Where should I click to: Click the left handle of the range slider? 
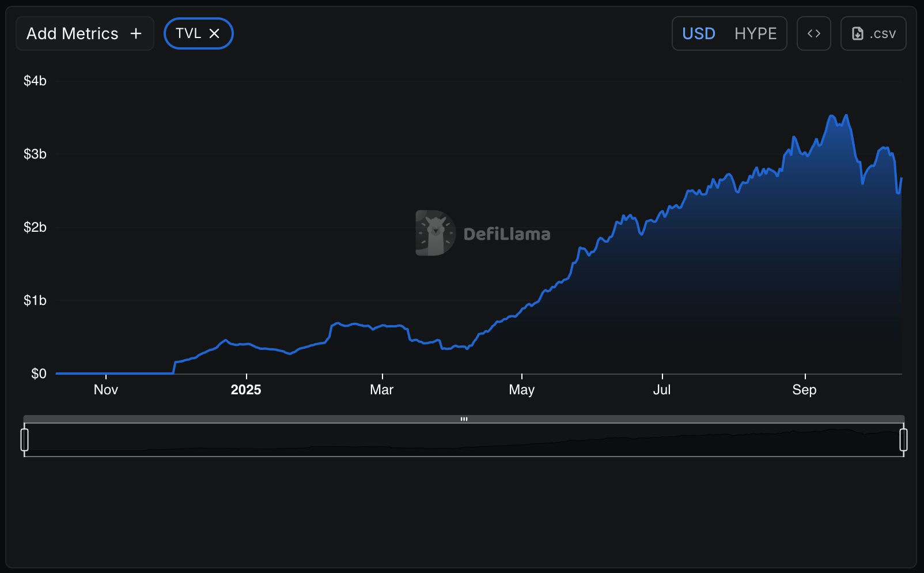pyautogui.click(x=24, y=440)
